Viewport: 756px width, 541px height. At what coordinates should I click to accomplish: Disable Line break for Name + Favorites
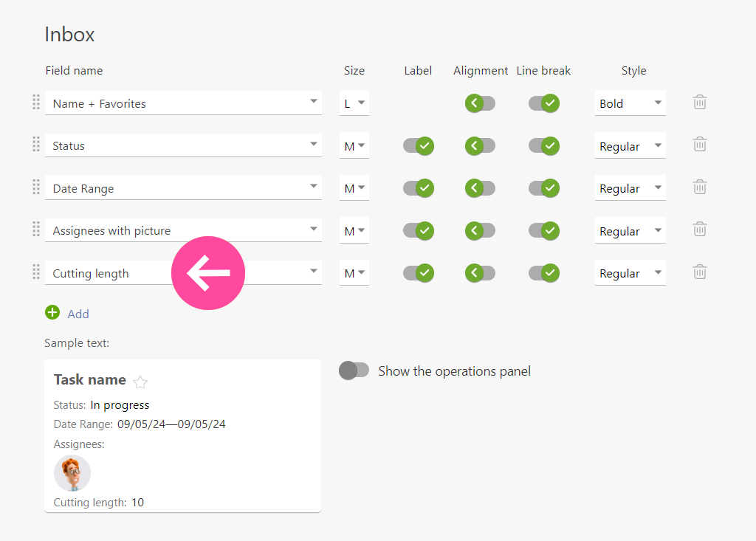tap(544, 103)
